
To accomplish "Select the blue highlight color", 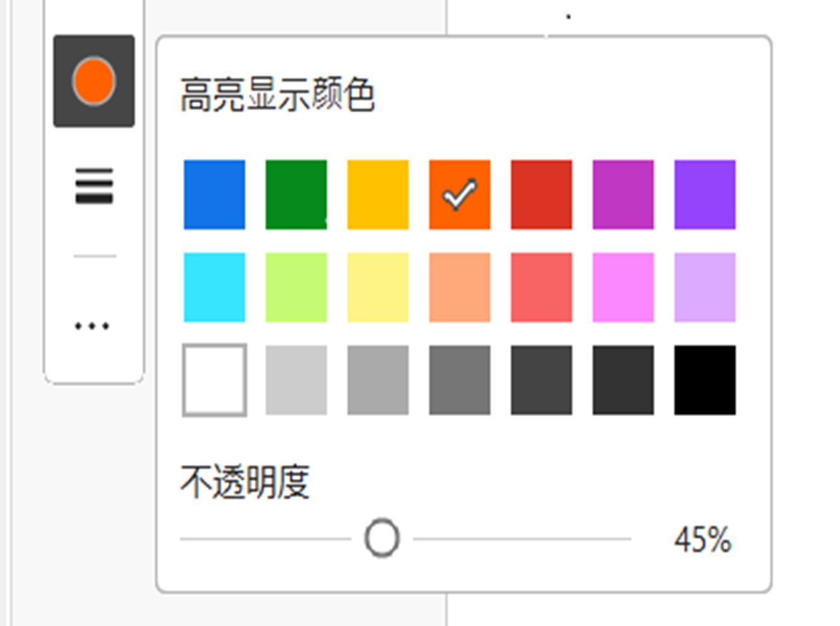I will tap(213, 193).
